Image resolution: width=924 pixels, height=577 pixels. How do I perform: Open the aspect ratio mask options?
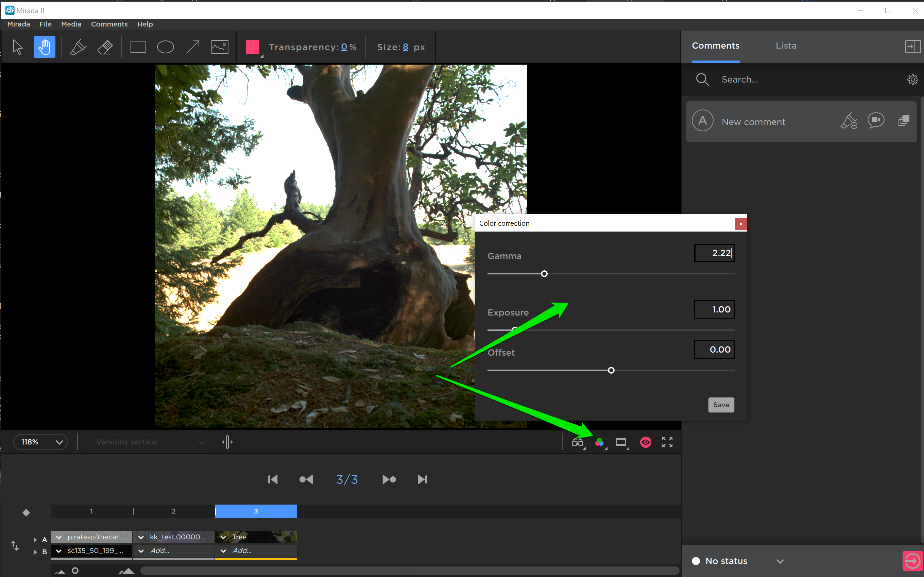(x=621, y=442)
